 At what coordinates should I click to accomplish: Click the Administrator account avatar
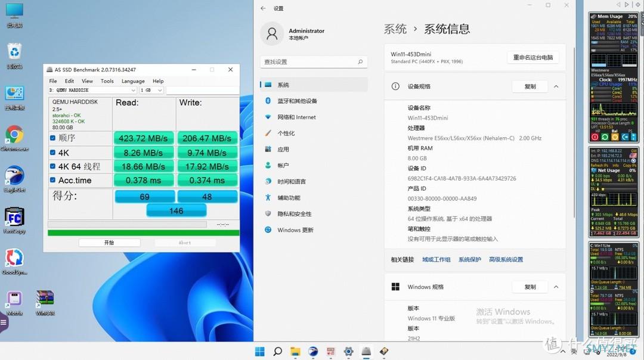tap(272, 33)
